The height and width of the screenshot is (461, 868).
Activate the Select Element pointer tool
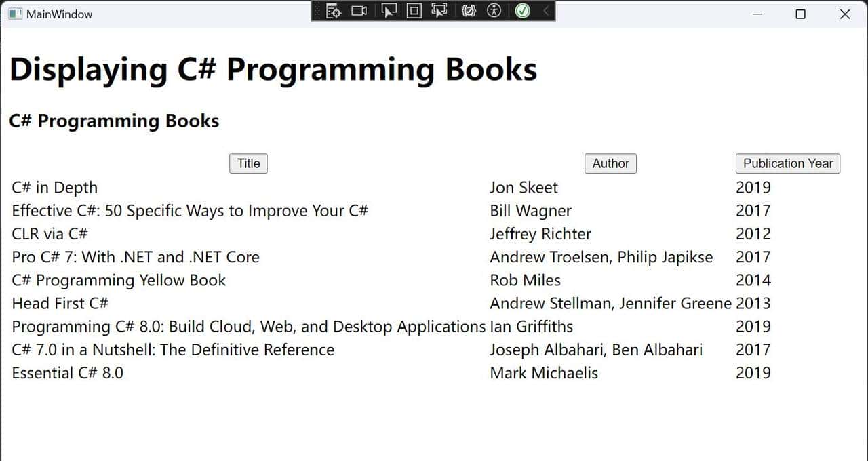(389, 11)
